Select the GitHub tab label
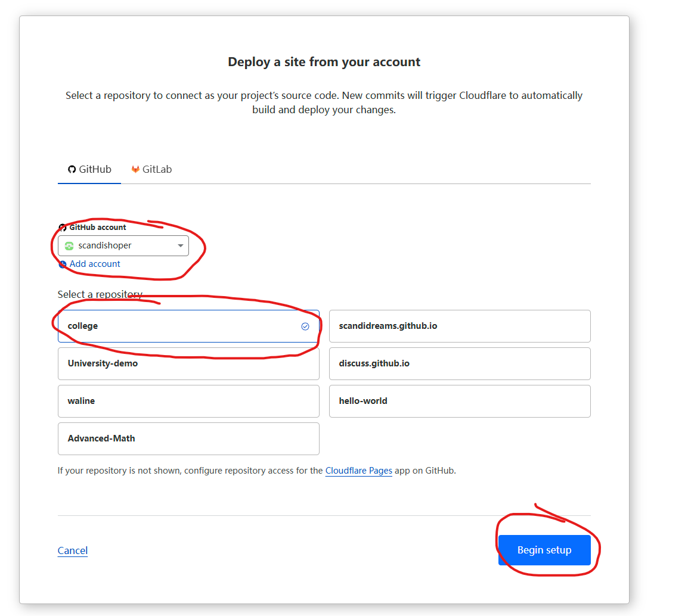 point(95,170)
